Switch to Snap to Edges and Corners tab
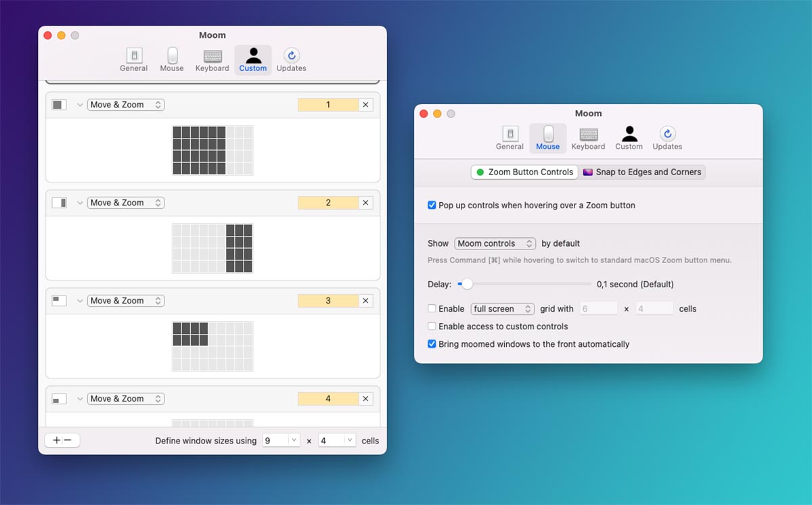 [x=641, y=172]
